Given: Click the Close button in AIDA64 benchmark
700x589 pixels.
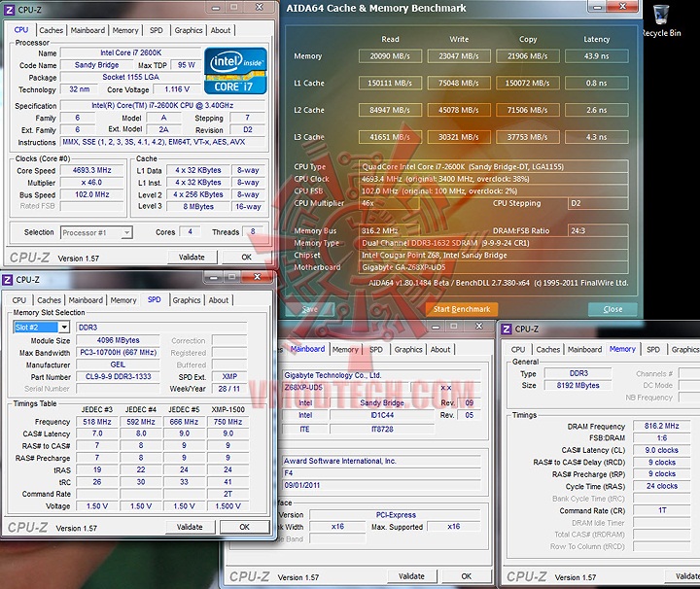Looking at the screenshot, I should pyautogui.click(x=612, y=309).
